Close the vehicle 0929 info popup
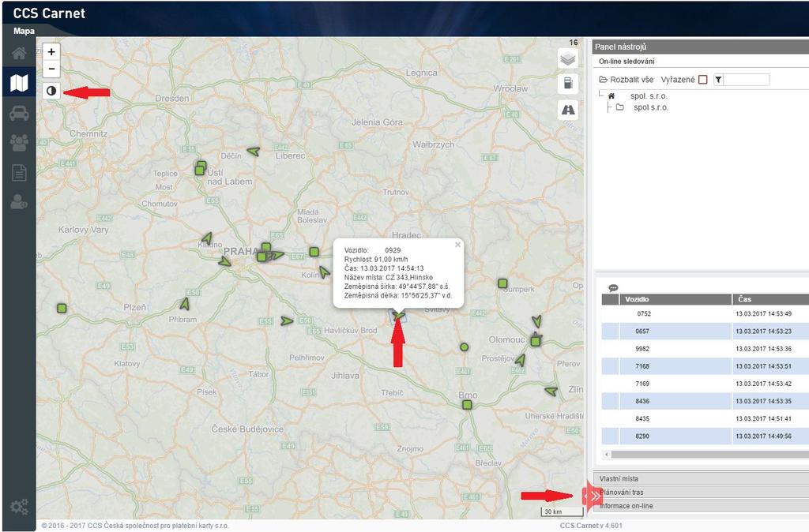This screenshot has width=809, height=532. (x=457, y=245)
